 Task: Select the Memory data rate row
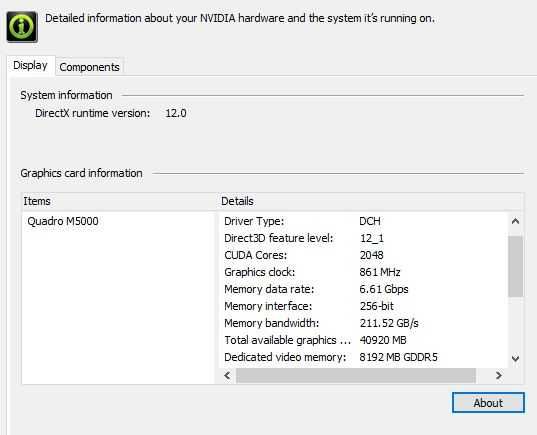pos(363,289)
